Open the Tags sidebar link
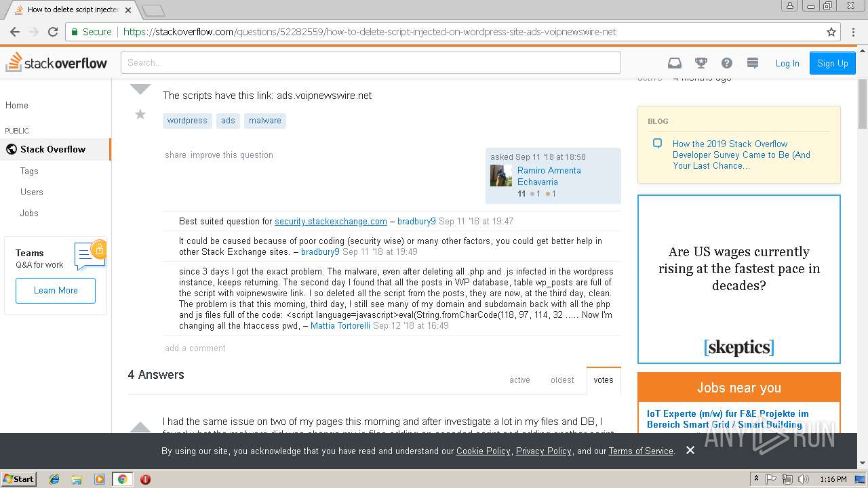 click(x=29, y=171)
